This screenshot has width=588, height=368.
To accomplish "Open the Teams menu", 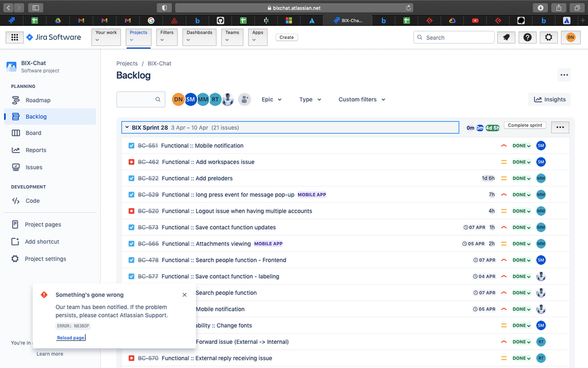I will [x=232, y=37].
